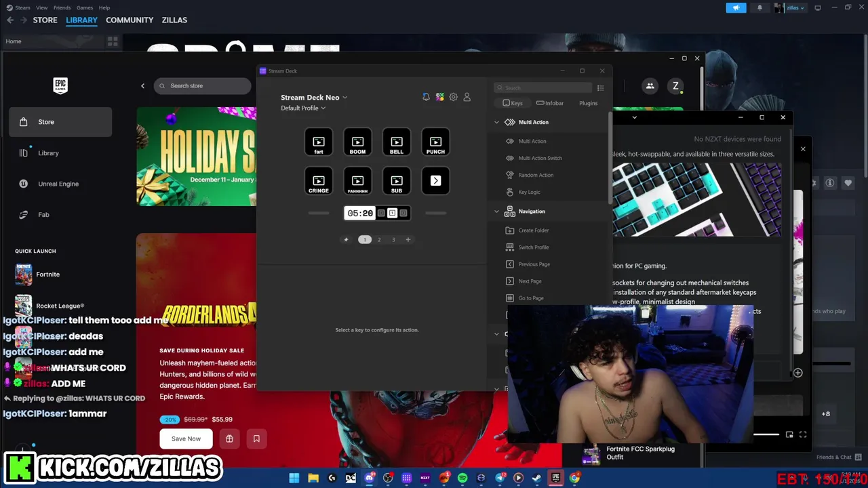Viewport: 868px width, 488px height.
Task: Open Stream Deck notifications bell
Action: 426,97
